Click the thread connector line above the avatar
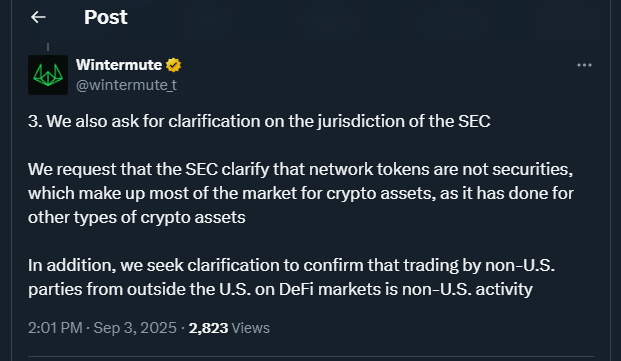Viewport: 621px width, 361px height. tap(48, 47)
